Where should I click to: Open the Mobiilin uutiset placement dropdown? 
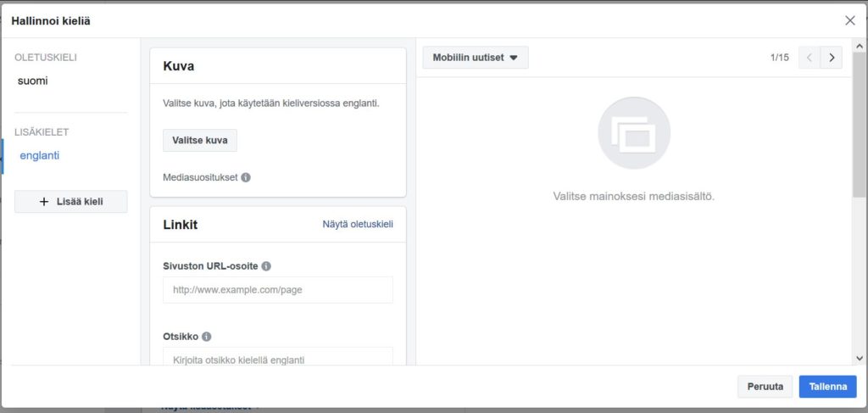(476, 57)
